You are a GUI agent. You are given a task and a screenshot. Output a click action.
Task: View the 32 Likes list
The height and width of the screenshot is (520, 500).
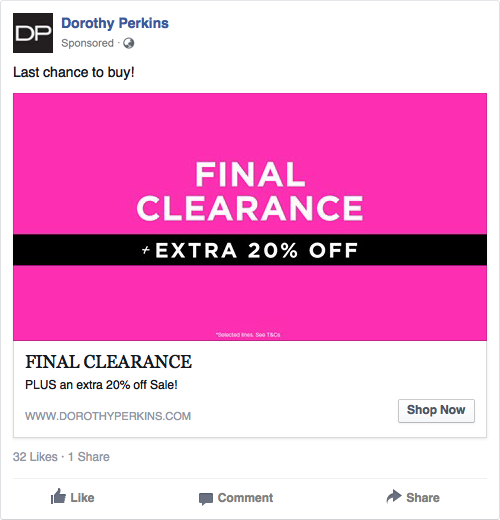(x=35, y=457)
